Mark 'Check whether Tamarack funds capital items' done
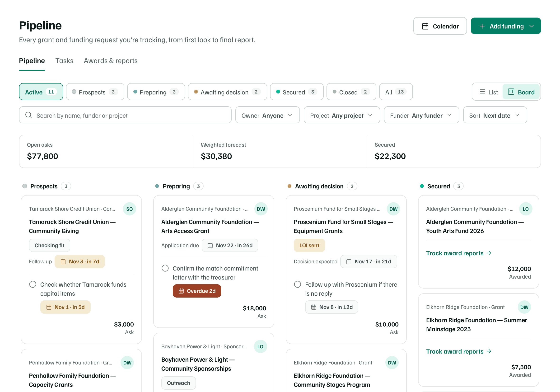Viewport: 560px width, 392px height. pos(33,285)
